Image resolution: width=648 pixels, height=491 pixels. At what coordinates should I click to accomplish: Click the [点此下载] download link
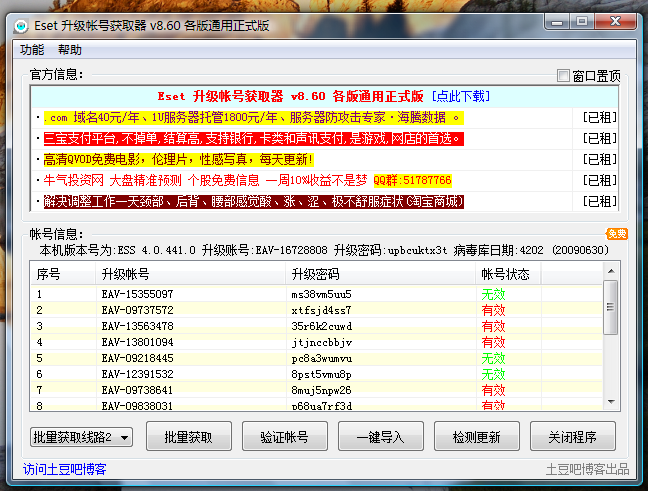461,96
